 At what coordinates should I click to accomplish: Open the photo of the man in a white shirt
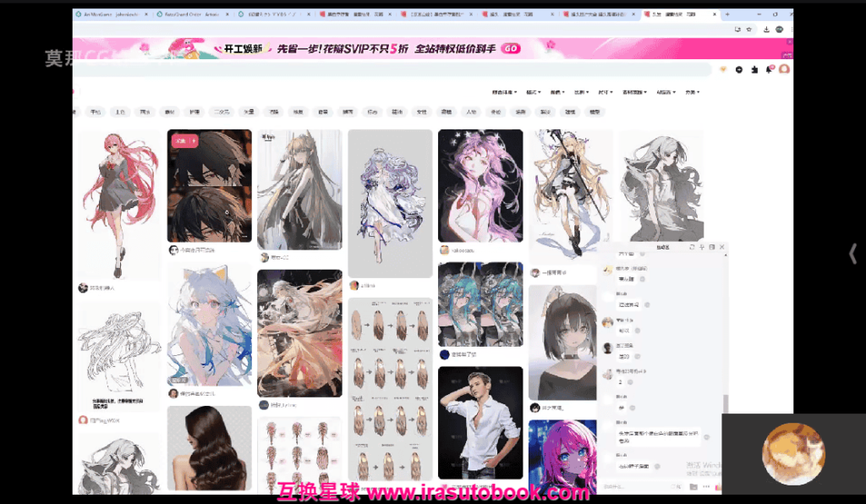(480, 423)
